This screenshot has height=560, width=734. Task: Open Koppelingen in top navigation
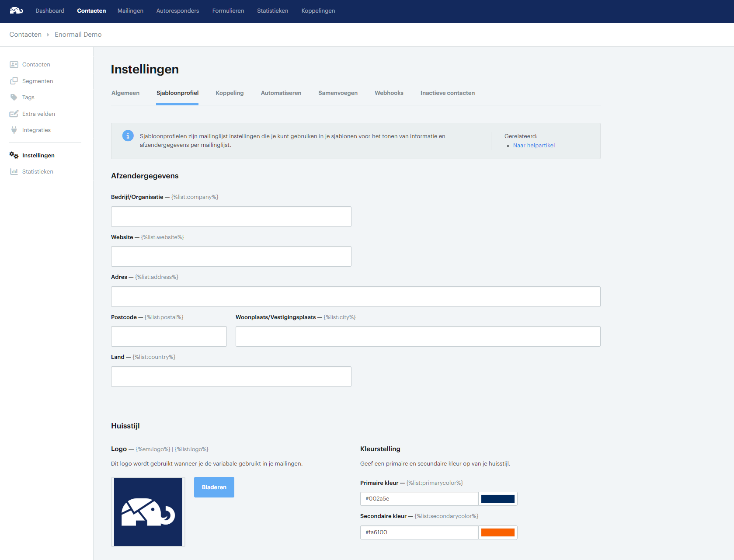[318, 10]
